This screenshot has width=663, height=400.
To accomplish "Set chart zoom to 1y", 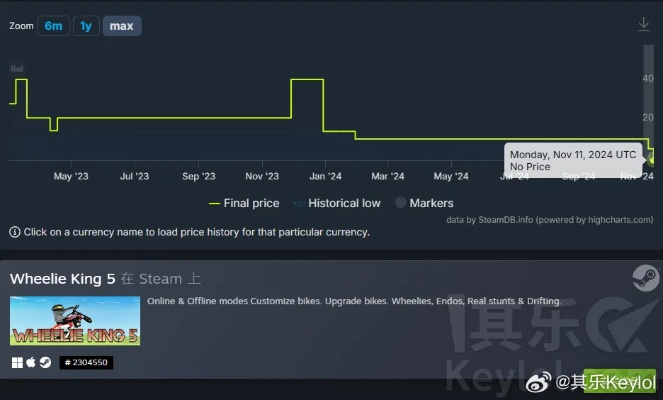I will click(86, 26).
